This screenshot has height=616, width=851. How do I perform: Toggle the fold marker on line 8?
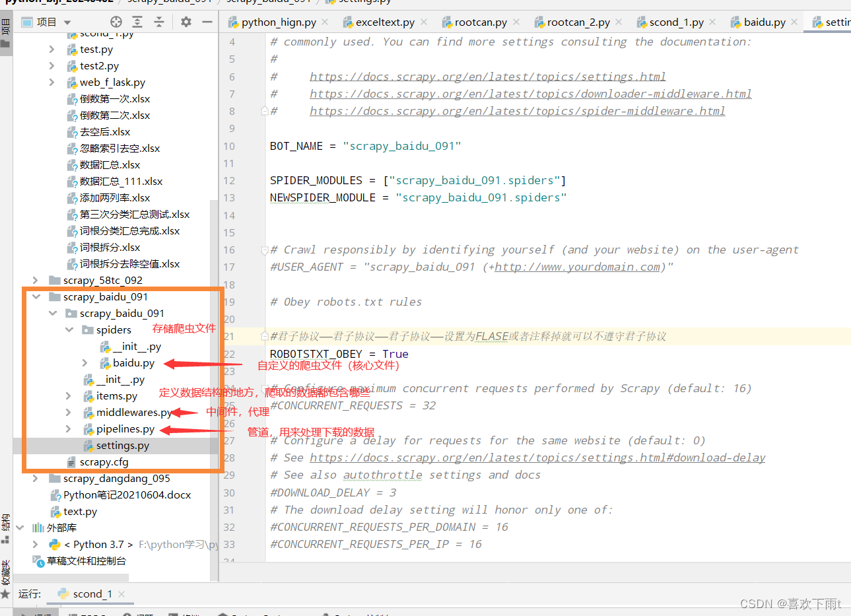(264, 111)
